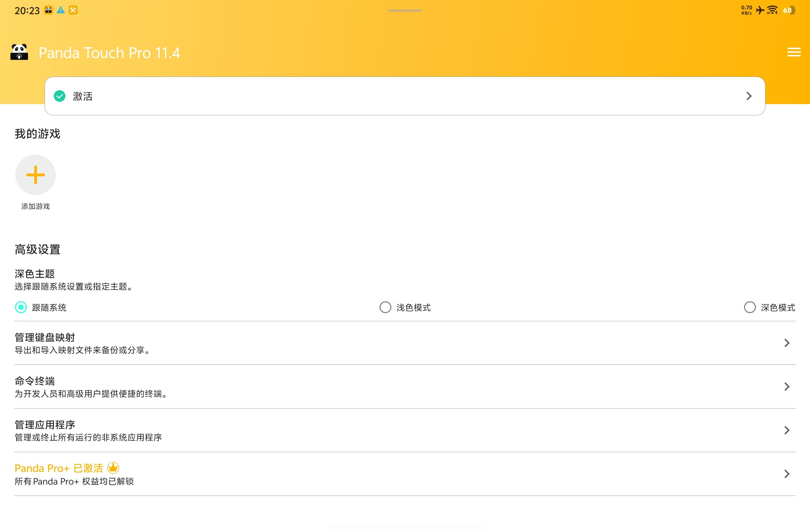The image size is (810, 532).
Task: Open the Panda Pro+ row chevron
Action: 787,474
